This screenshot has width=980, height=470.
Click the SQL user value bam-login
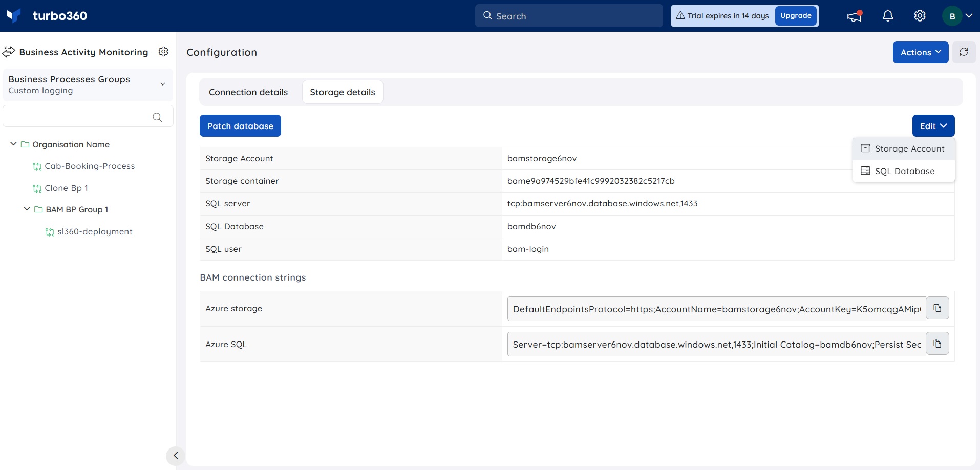tap(528, 249)
